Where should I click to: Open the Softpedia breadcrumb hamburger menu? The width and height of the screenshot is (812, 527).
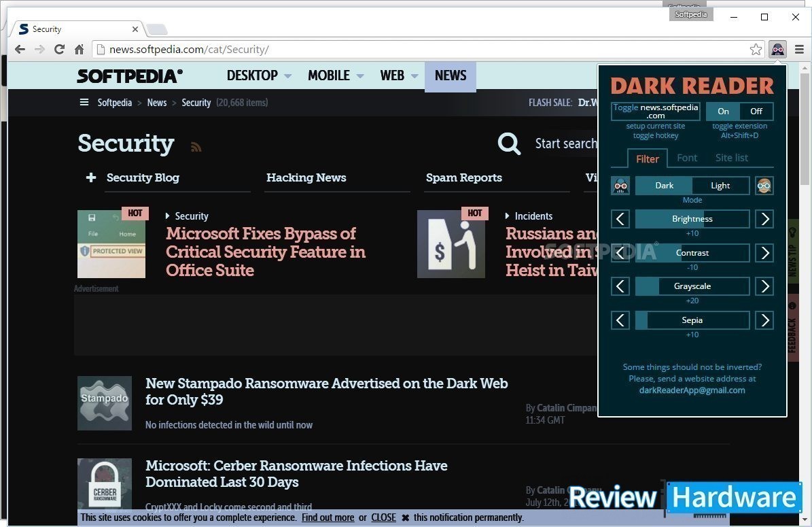point(84,102)
